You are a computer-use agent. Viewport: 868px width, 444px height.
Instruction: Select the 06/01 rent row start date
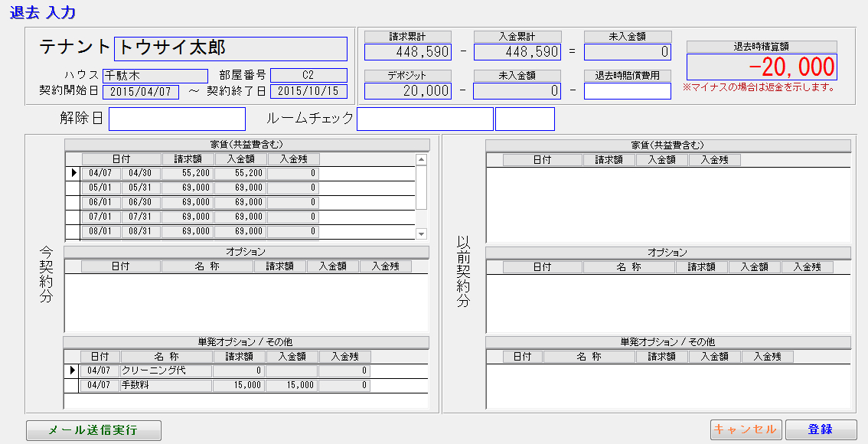pos(100,202)
